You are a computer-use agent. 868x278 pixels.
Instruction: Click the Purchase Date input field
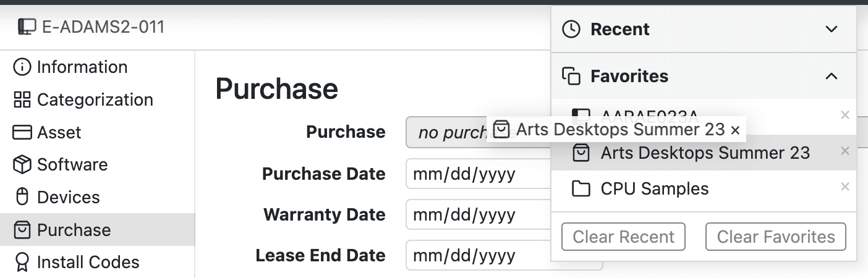[476, 175]
